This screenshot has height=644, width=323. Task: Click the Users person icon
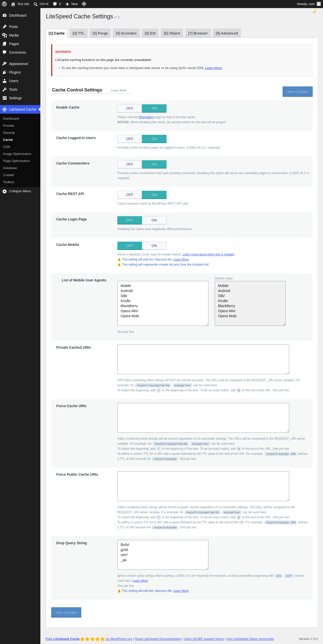pyautogui.click(x=5, y=81)
